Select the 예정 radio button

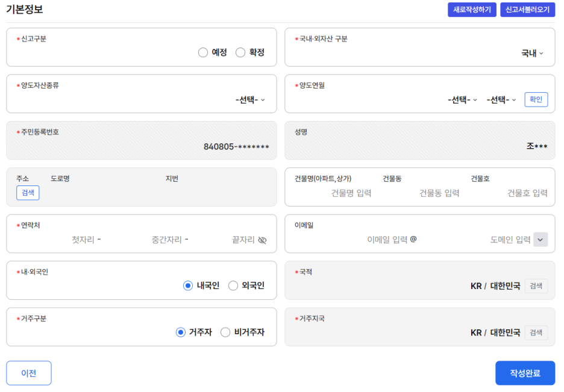pyautogui.click(x=203, y=52)
